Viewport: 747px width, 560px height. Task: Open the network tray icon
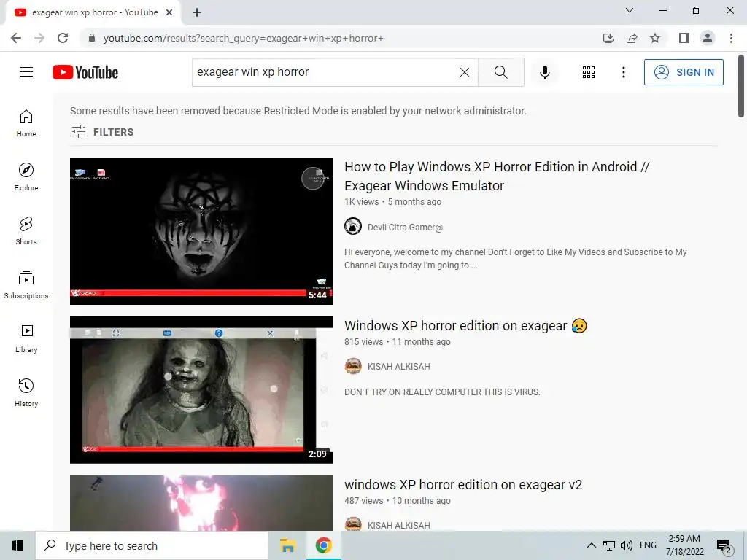tap(609, 545)
